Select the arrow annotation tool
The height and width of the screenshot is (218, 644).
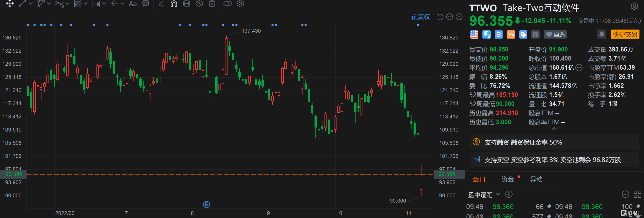[114, 3]
